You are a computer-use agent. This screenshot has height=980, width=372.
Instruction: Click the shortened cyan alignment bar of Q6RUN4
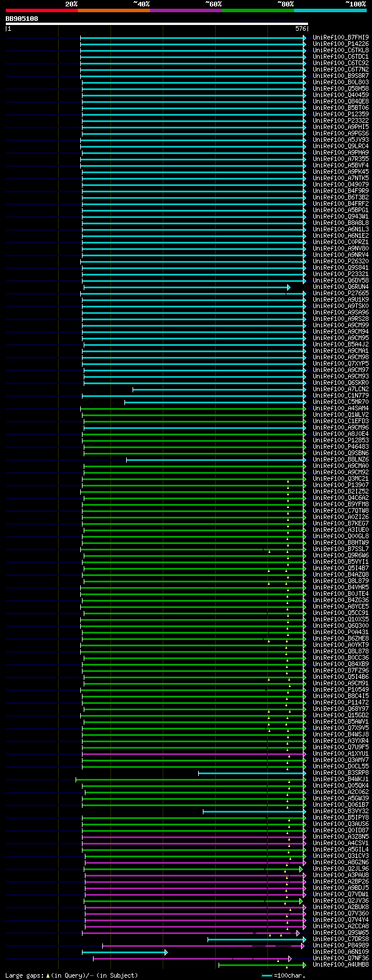187,287
